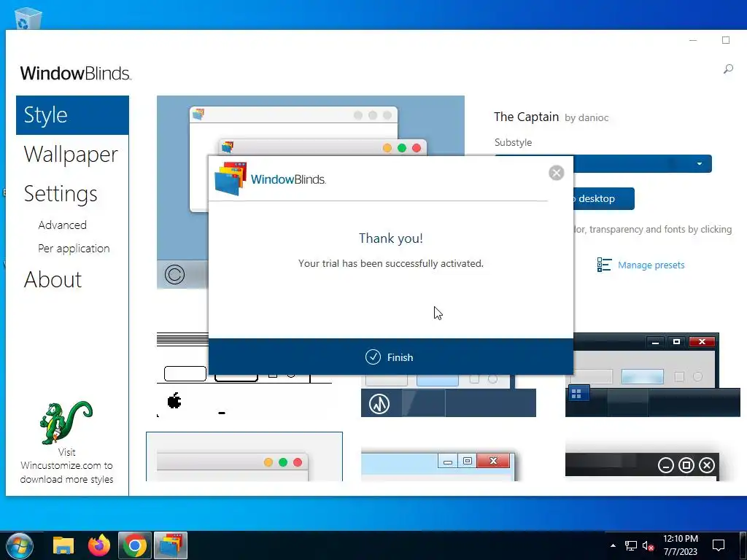Open the Recycle Bin on the desktop

coord(28,18)
